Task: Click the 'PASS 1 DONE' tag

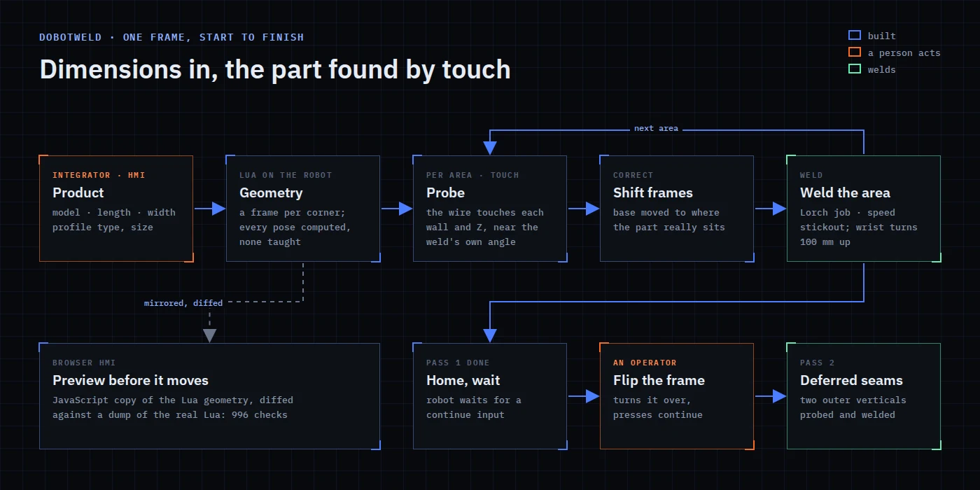Action: pos(458,363)
